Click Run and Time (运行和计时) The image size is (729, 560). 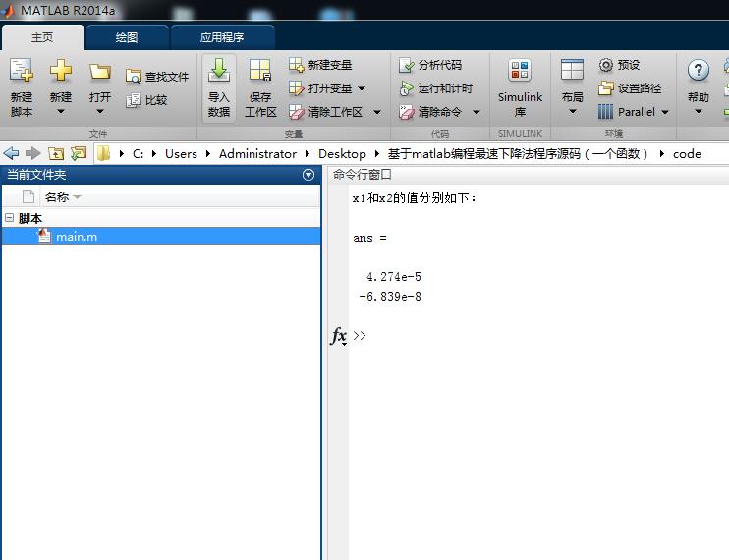435,87
